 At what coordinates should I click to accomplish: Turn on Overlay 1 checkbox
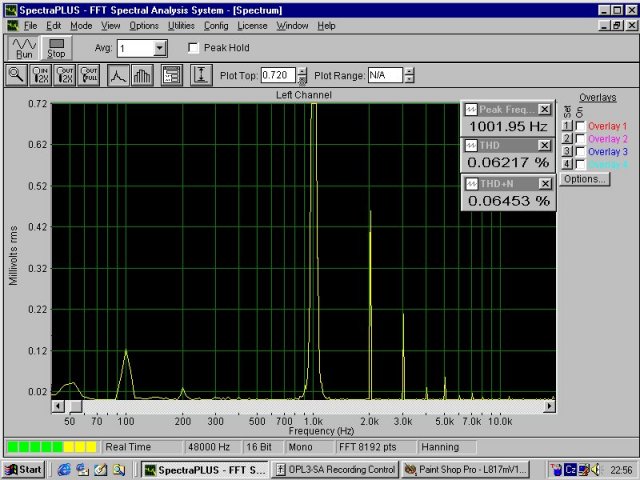[580, 127]
